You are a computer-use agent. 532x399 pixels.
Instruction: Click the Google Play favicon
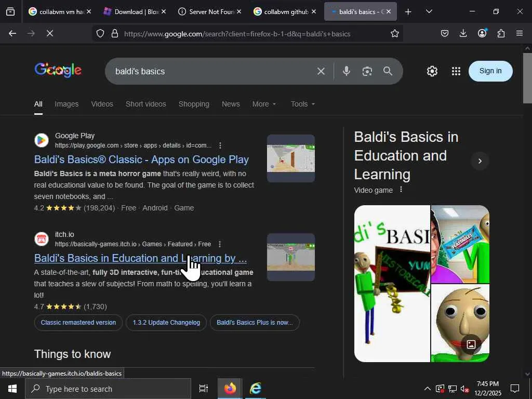[x=42, y=140]
